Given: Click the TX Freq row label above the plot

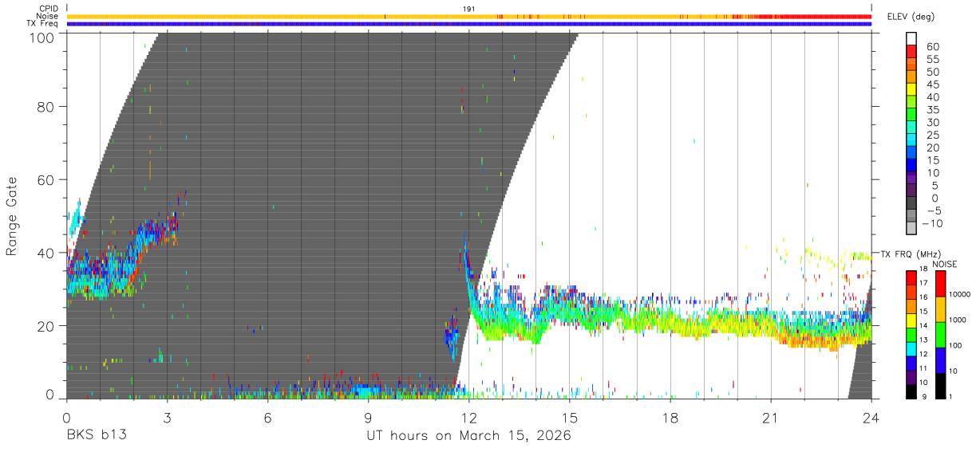Looking at the screenshot, I should click(x=43, y=24).
